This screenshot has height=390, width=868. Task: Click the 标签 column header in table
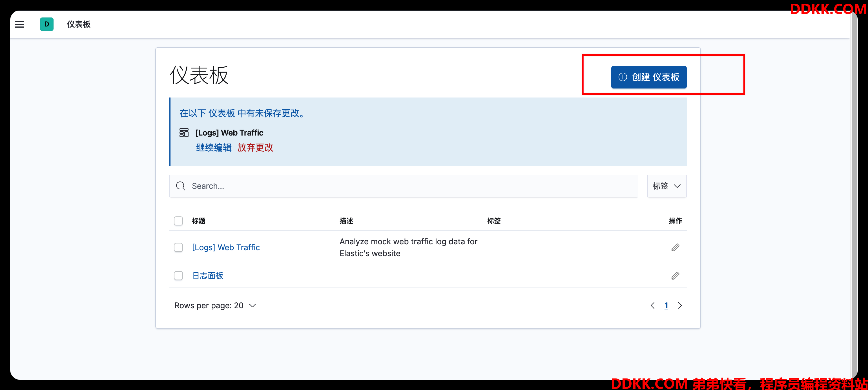tap(494, 221)
